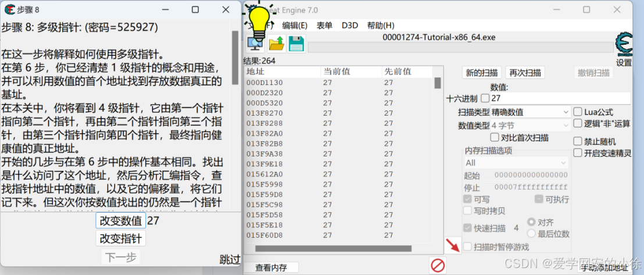Viewport: 644px width, 275px height.
Task: Click the New Scan button
Action: click(x=481, y=73)
